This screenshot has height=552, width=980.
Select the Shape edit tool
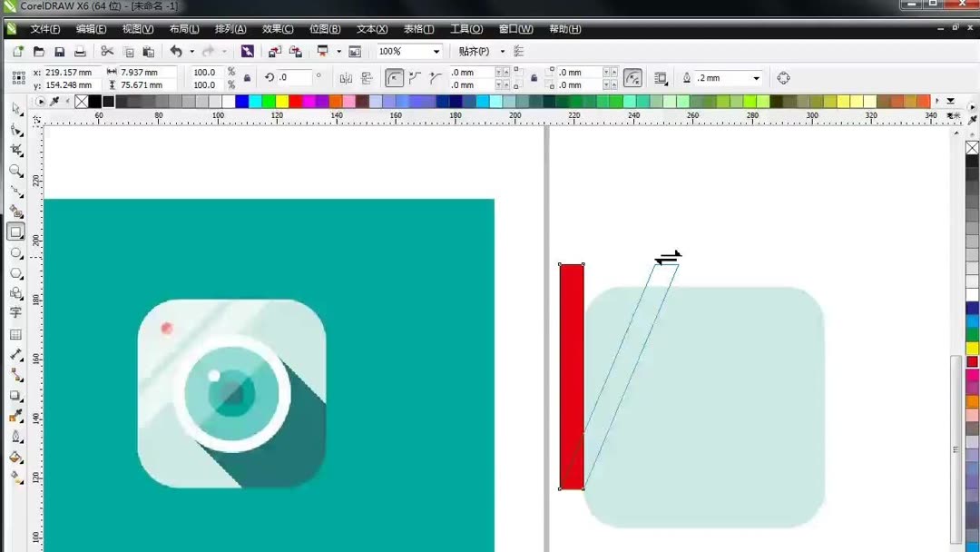click(x=16, y=130)
